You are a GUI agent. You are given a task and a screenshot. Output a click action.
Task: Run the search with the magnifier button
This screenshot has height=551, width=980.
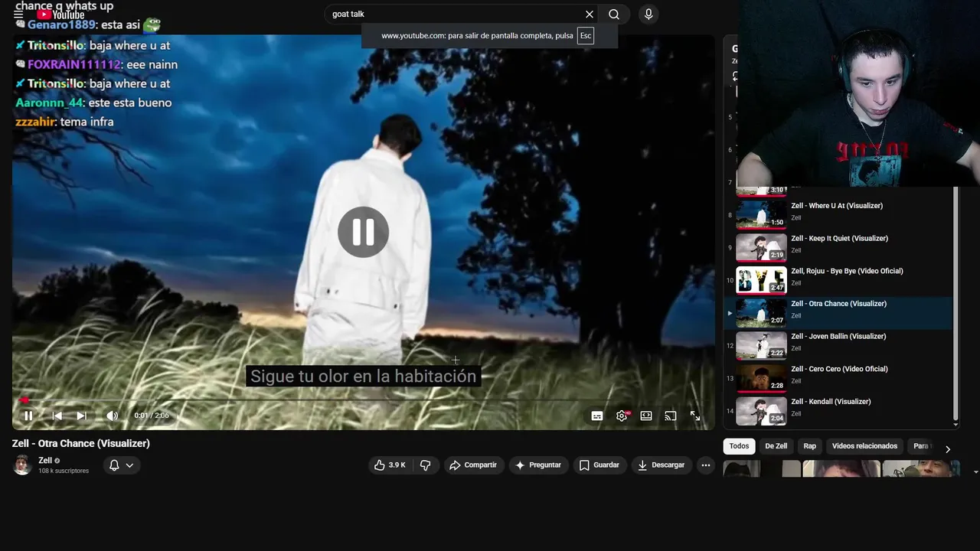coord(614,14)
